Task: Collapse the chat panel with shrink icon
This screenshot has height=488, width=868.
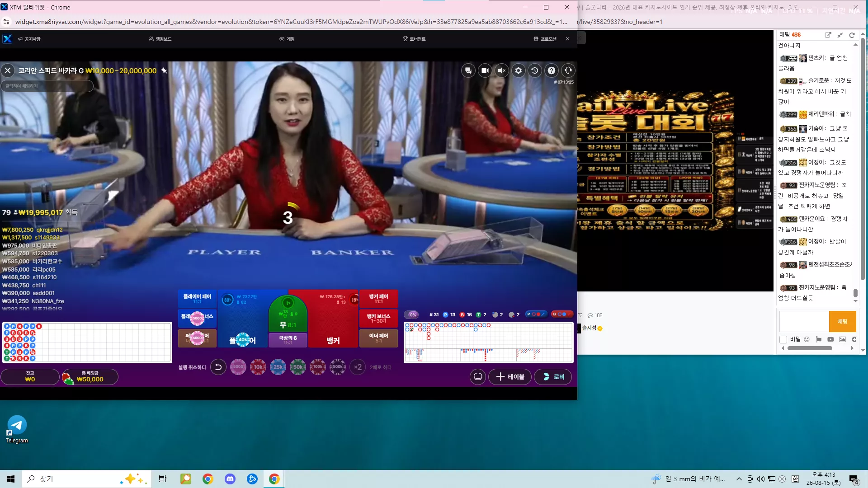Action: point(840,35)
